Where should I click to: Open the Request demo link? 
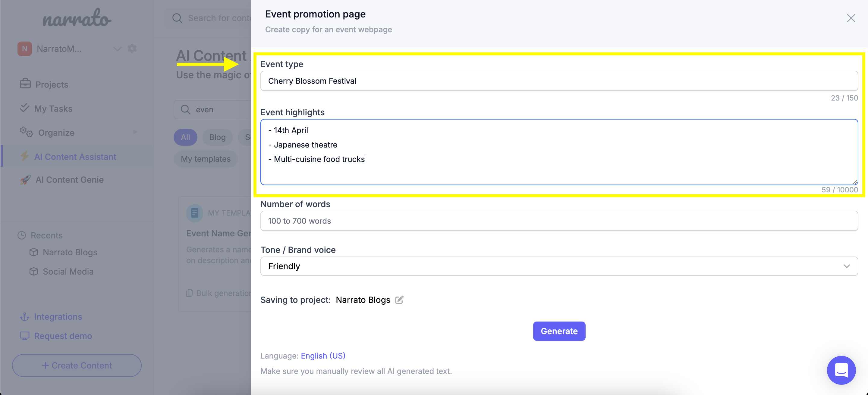coord(63,336)
